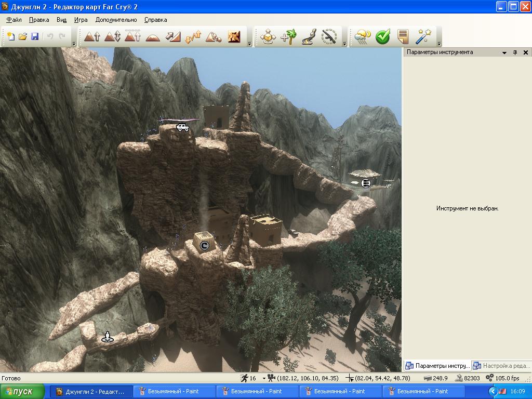Click the vehicle spawn icon in viewport

pos(182,128)
